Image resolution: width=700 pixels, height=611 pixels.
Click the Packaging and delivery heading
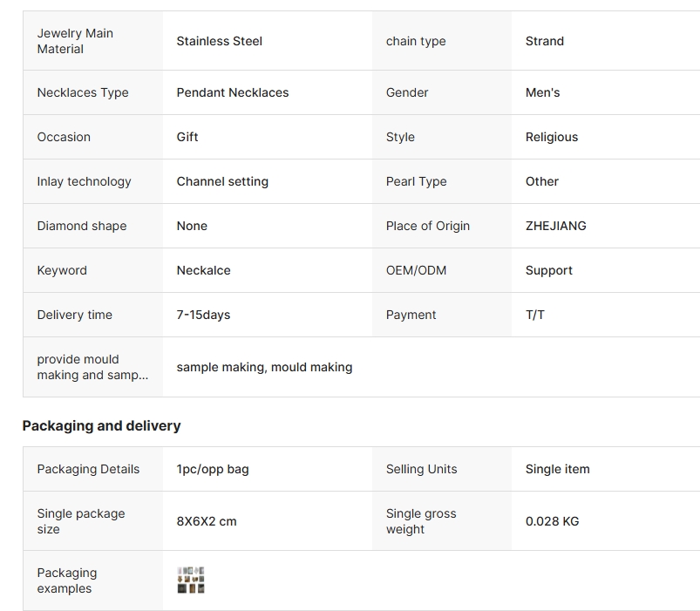[101, 425]
